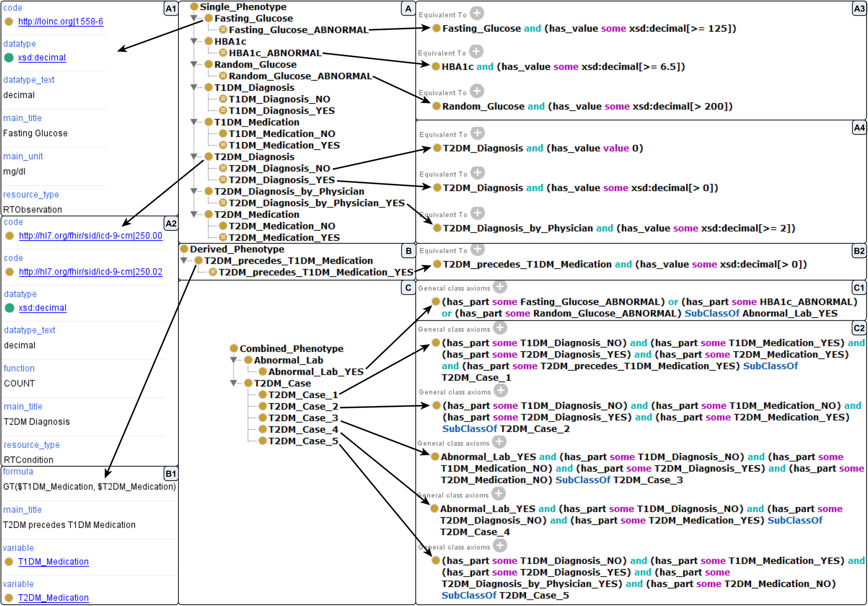Click the T2DM_Case_1 class icon
Screen dimensions: 868x606
point(262,394)
